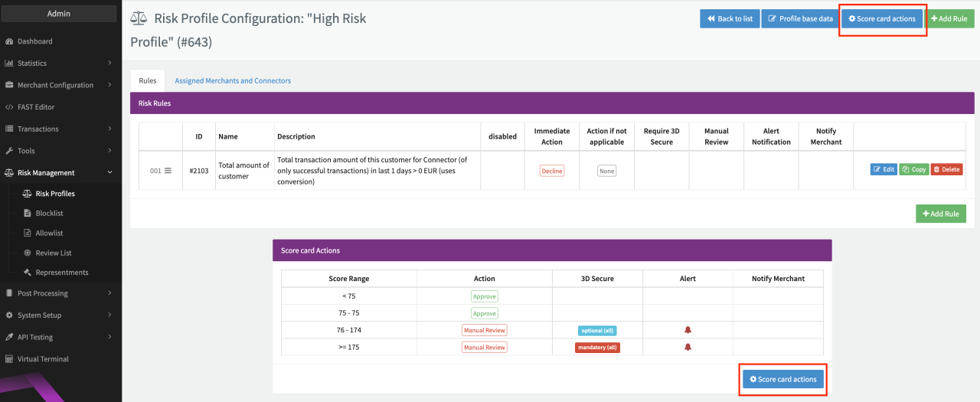The image size is (980, 402).
Task: Click the Dashboard icon in sidebar
Action: (9, 41)
